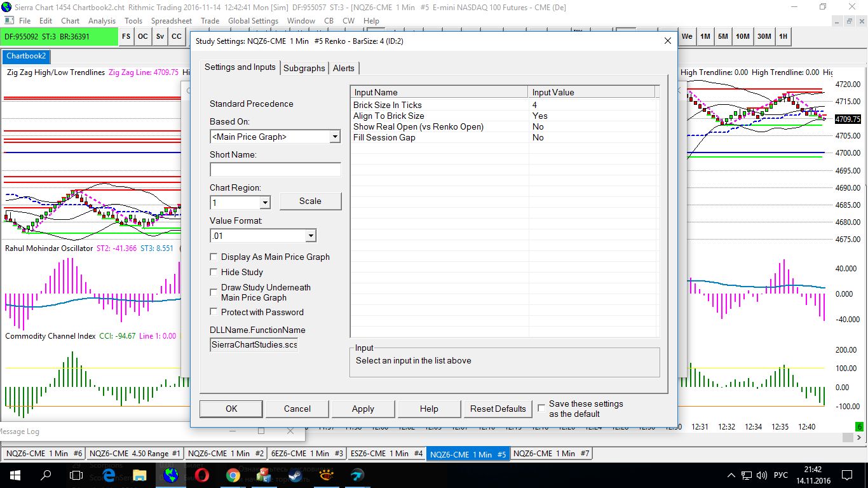Click the Cancel button
Viewport: 868px width, 488px height.
click(x=297, y=409)
